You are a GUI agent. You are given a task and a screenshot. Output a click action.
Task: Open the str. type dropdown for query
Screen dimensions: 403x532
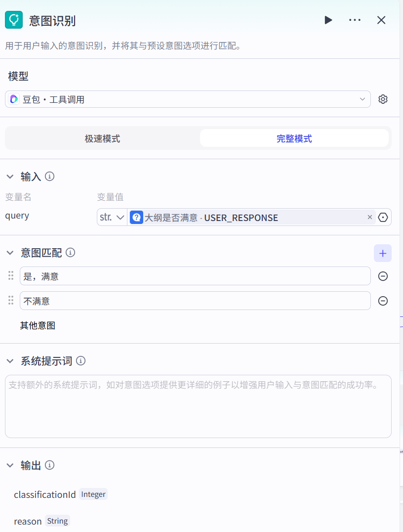112,218
